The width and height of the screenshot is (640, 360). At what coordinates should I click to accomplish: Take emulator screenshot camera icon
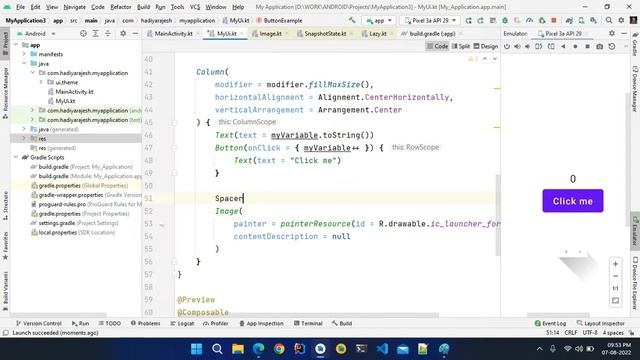click(599, 47)
